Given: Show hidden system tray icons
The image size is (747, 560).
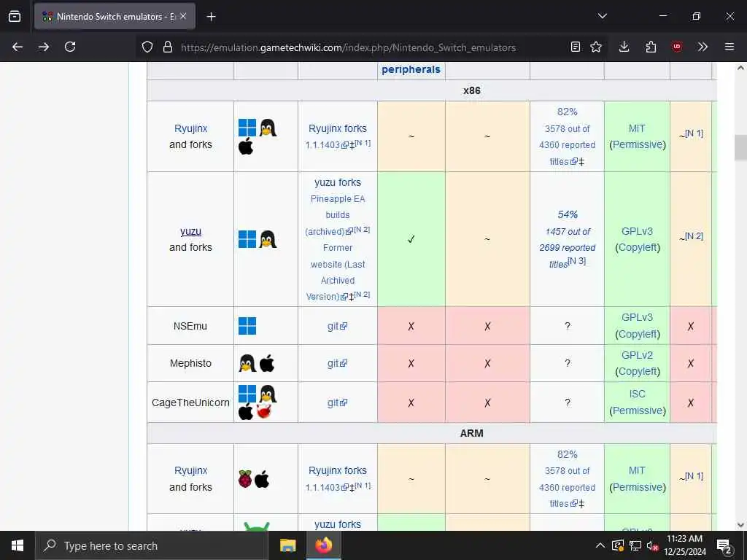Looking at the screenshot, I should 600,545.
